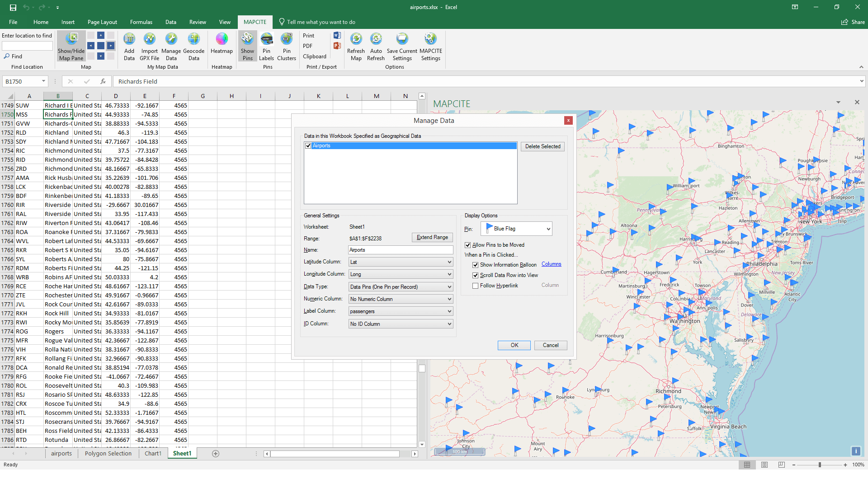
Task: Switch to Page Layout view icon
Action: point(764,465)
